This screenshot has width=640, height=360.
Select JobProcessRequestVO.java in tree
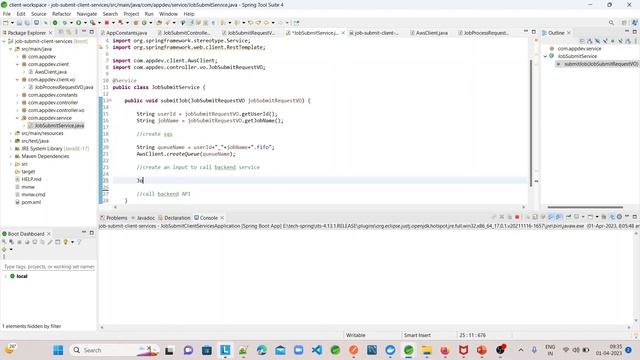(x=64, y=87)
